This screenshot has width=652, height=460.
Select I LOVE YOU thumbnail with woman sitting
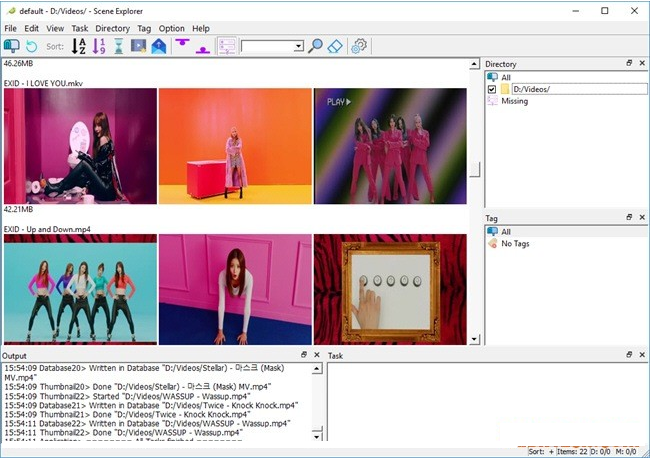pyautogui.click(x=80, y=146)
